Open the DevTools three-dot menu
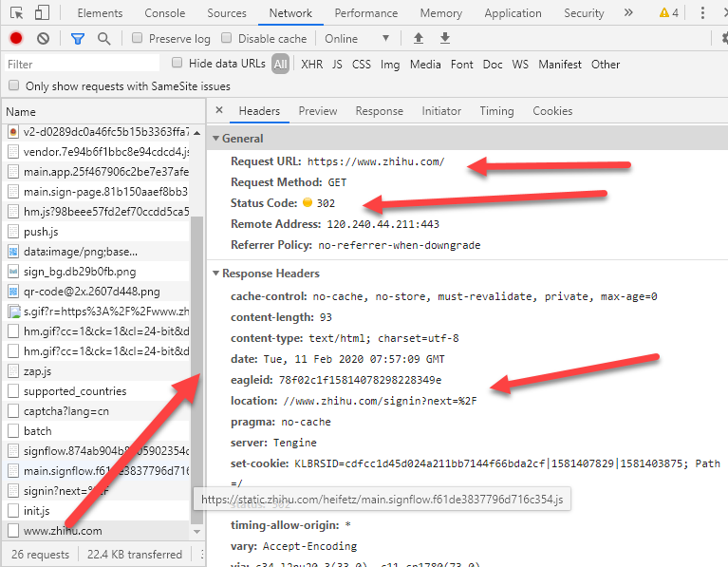728x567 pixels. 702,13
